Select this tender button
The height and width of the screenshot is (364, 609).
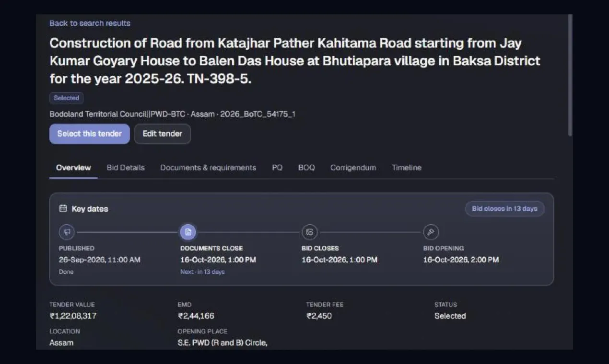point(90,134)
